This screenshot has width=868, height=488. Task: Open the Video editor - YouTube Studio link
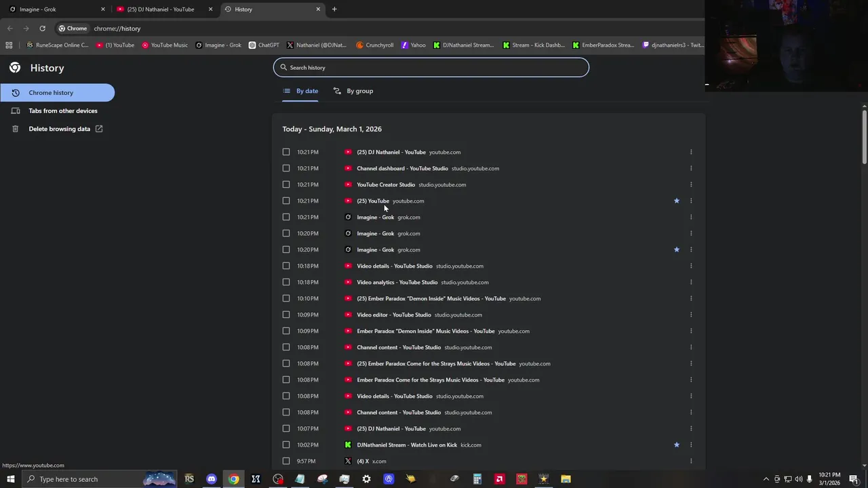[394, 314]
